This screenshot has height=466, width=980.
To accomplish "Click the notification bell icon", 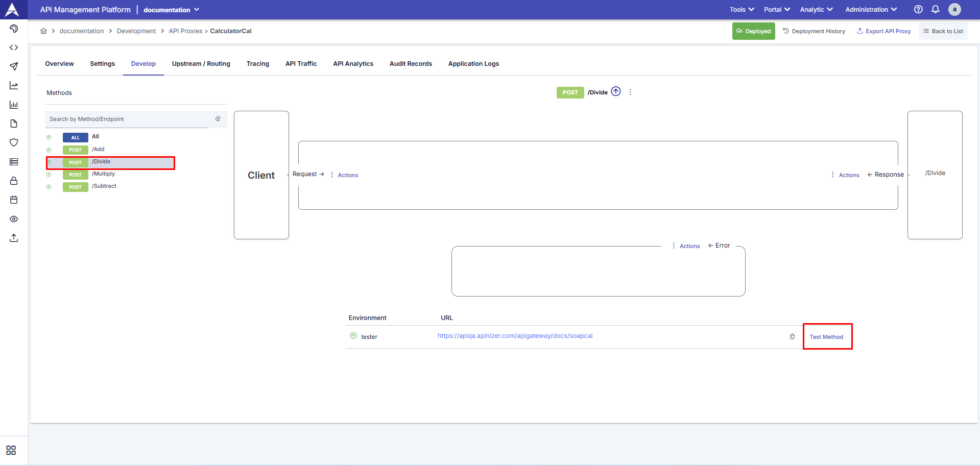I will click(x=935, y=9).
